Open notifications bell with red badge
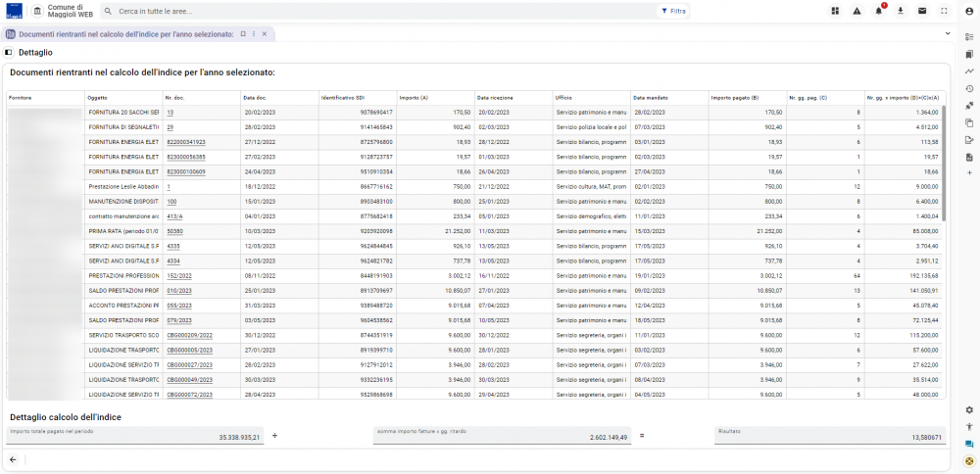980x474 pixels. tap(879, 11)
